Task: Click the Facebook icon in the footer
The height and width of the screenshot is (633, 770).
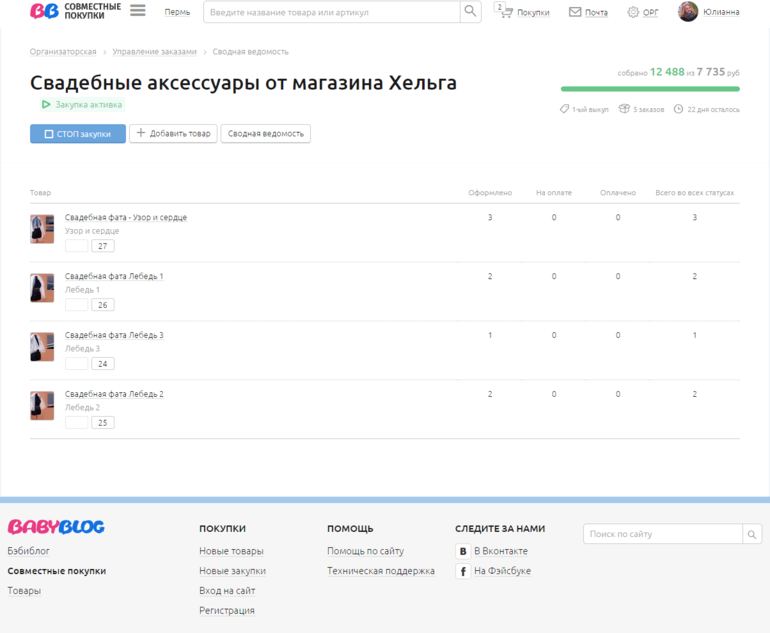Action: click(x=463, y=571)
